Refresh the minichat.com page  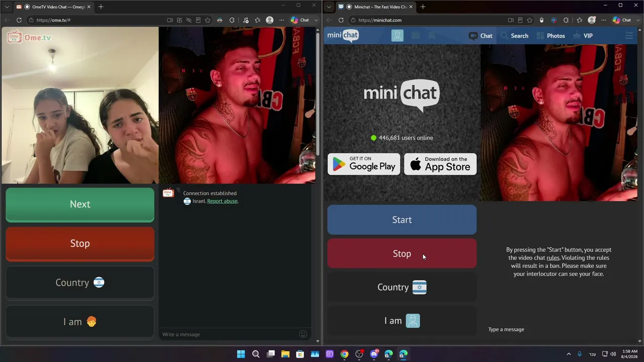(x=341, y=20)
